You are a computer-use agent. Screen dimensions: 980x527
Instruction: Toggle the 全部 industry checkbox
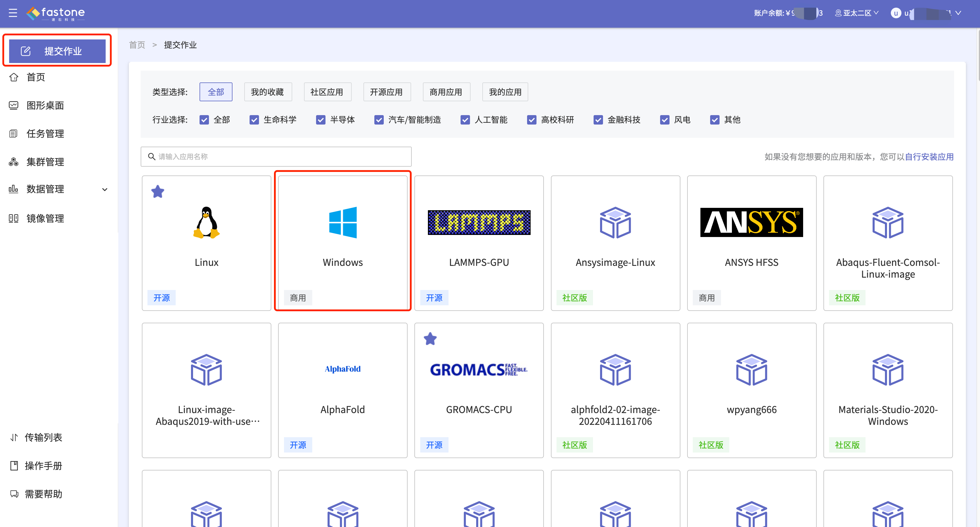pyautogui.click(x=204, y=120)
